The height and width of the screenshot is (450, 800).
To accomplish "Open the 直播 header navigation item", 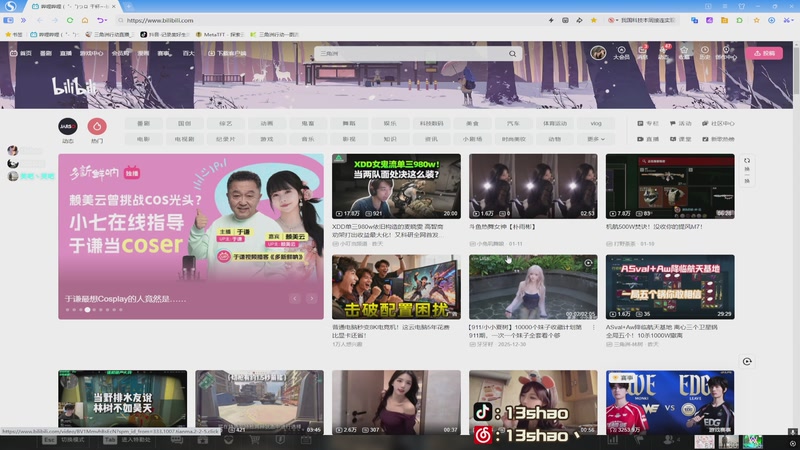I will pyautogui.click(x=66, y=53).
